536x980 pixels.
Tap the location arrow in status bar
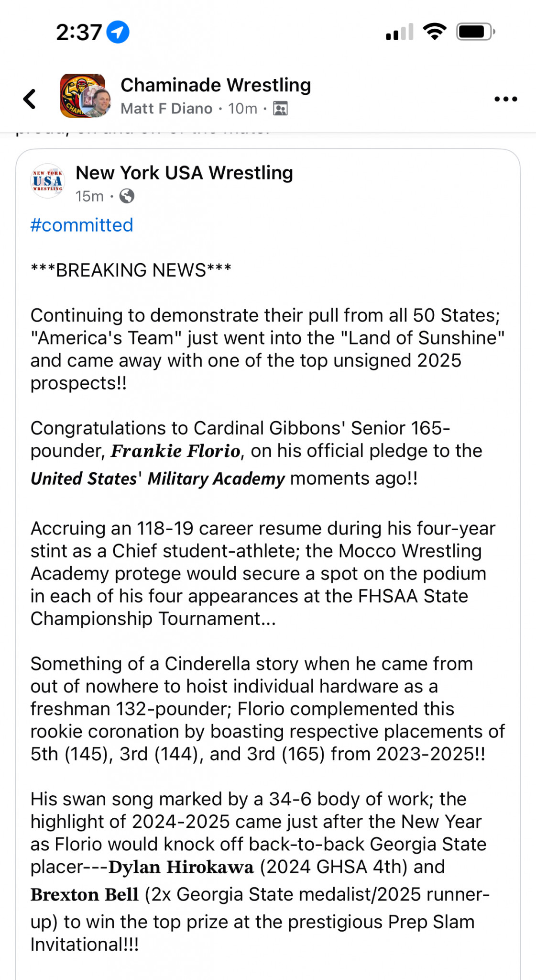coord(118,32)
